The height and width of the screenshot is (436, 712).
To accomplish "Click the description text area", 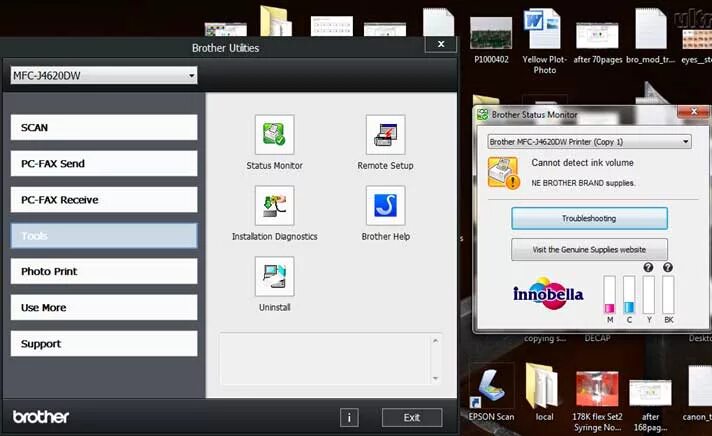I will point(324,359).
